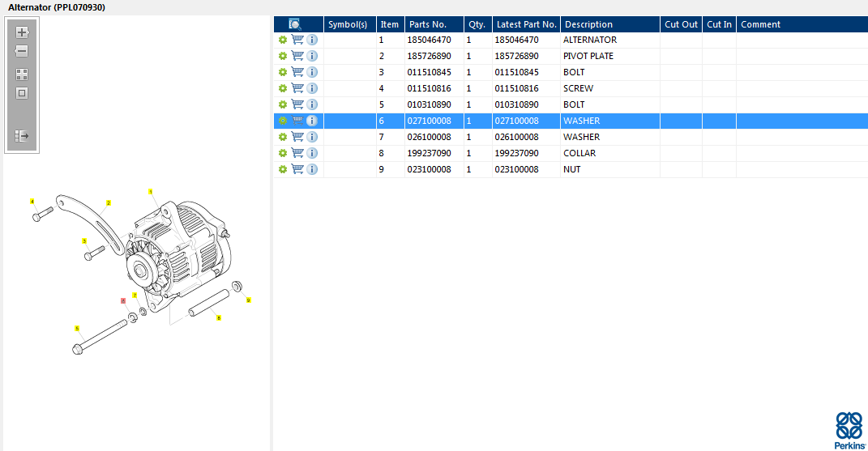
Task: Show info for SCREW part
Action: tap(312, 88)
